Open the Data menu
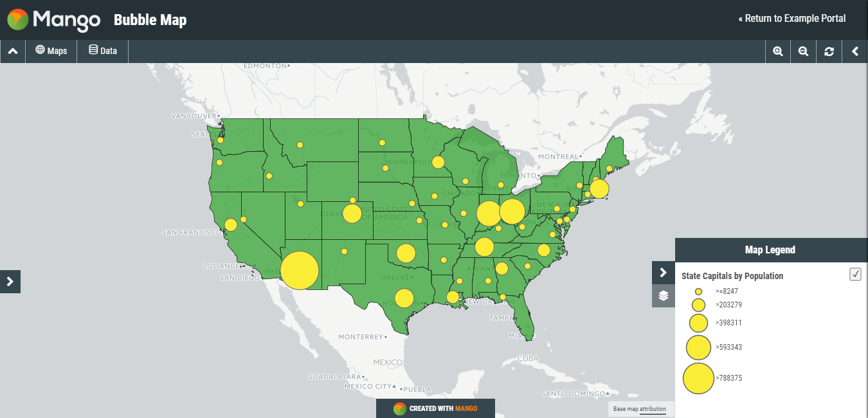Screen dimensions: 868x418 click(103, 51)
